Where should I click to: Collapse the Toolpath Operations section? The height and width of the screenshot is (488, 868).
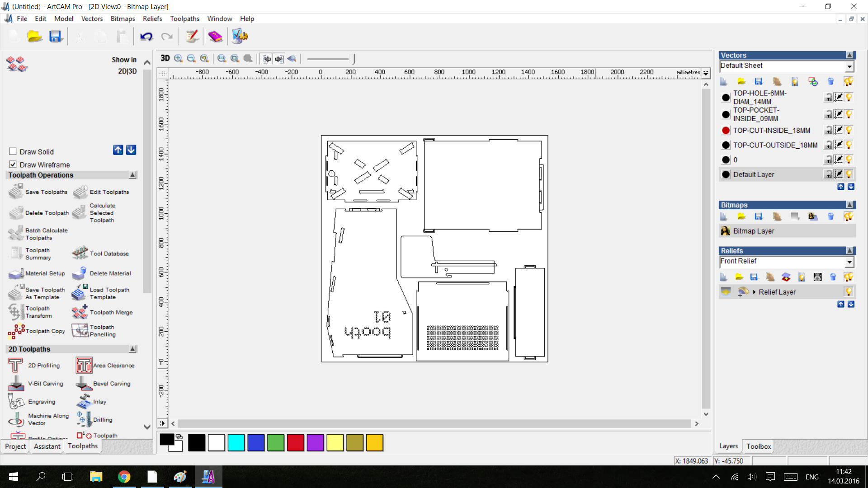coord(132,175)
